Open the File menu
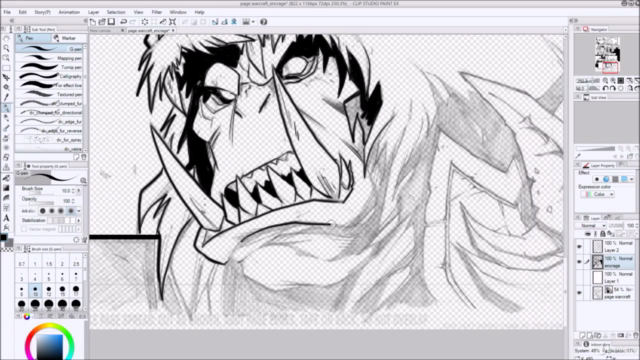This screenshot has width=640, height=360. tap(7, 12)
